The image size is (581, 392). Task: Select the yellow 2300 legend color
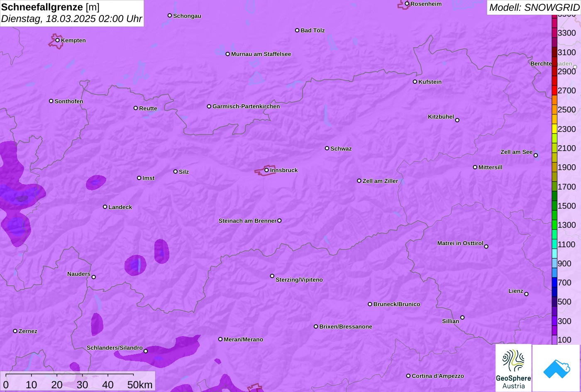point(554,129)
